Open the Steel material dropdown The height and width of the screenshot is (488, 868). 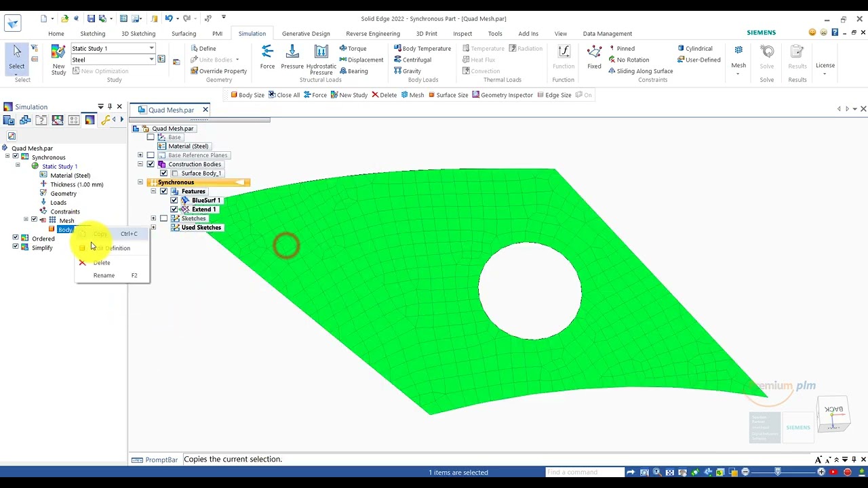151,60
